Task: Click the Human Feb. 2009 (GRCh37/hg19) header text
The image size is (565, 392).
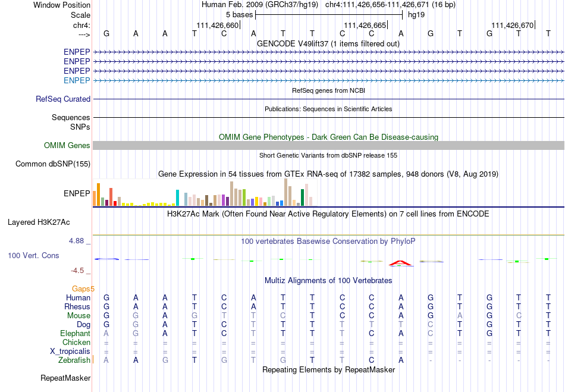Action: pos(260,5)
